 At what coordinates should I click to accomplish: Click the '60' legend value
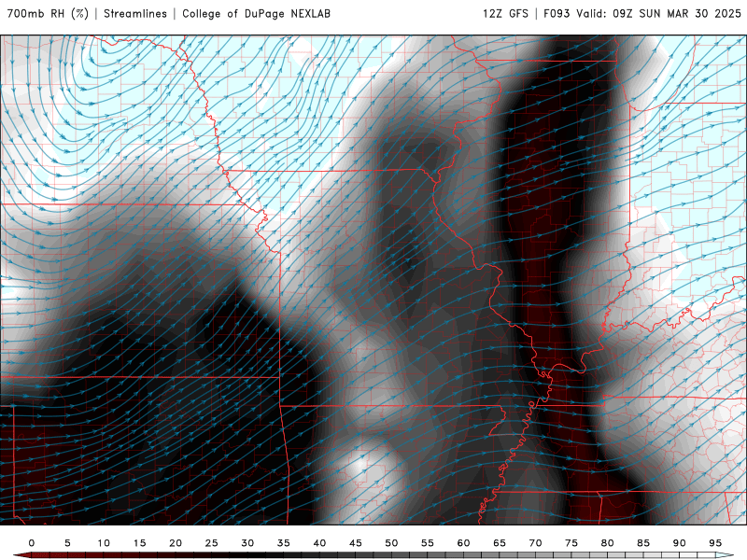tap(463, 543)
